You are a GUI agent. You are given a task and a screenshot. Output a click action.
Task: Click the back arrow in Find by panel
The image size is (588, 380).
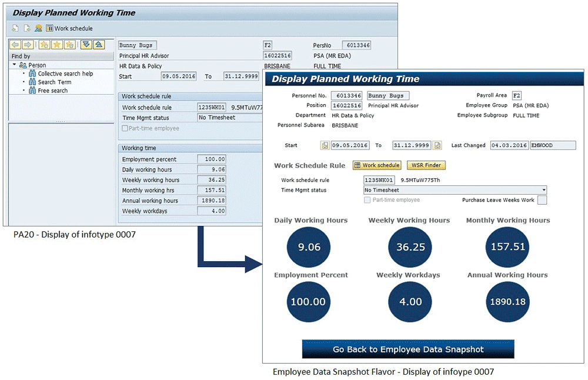coord(15,45)
